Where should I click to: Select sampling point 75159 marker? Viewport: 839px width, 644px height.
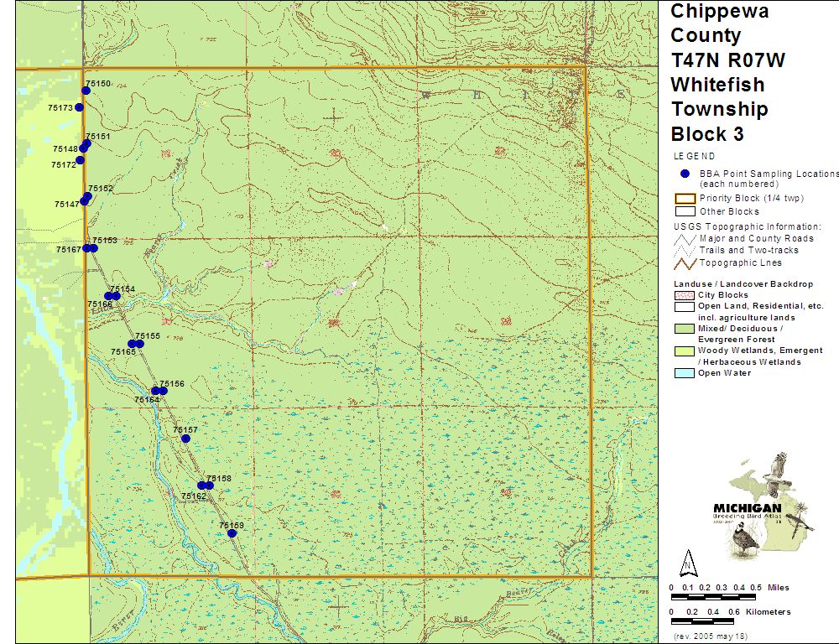[x=232, y=532]
